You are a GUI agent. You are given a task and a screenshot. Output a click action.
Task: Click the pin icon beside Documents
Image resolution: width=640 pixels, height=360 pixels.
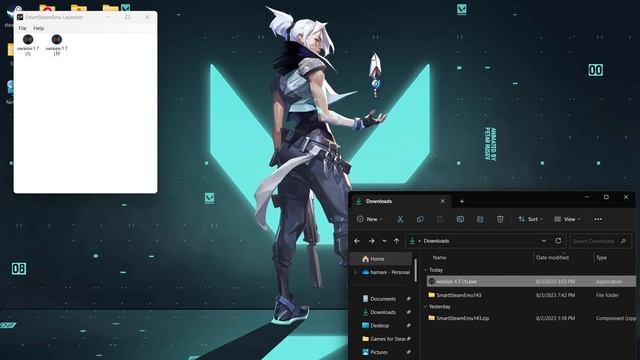pyautogui.click(x=408, y=299)
